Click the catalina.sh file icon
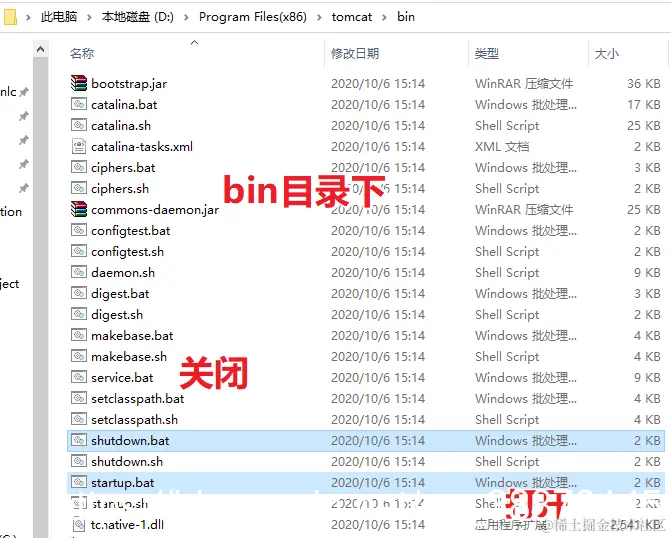Image resolution: width=671 pixels, height=538 pixels. [x=79, y=125]
